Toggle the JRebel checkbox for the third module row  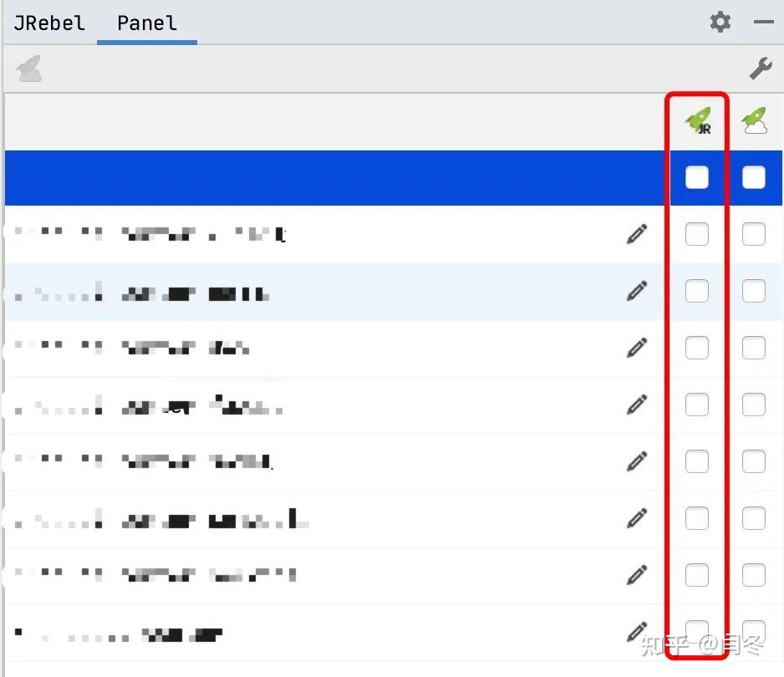(x=697, y=348)
